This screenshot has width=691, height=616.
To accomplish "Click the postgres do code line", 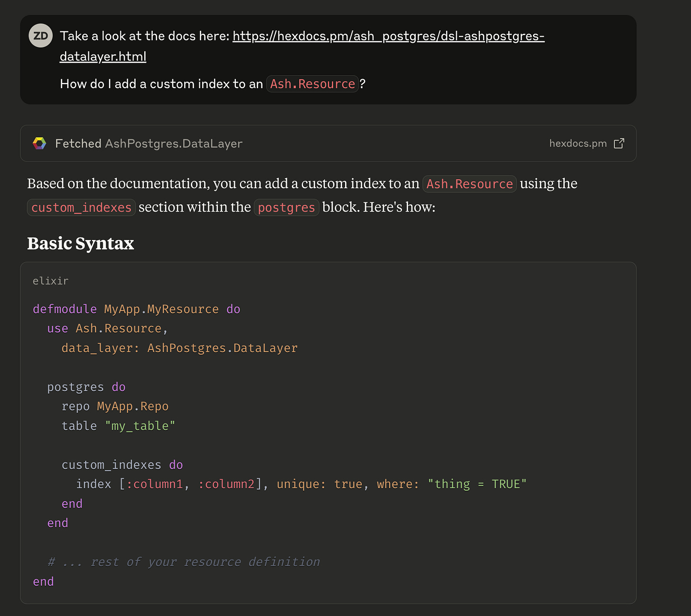I will tap(86, 387).
